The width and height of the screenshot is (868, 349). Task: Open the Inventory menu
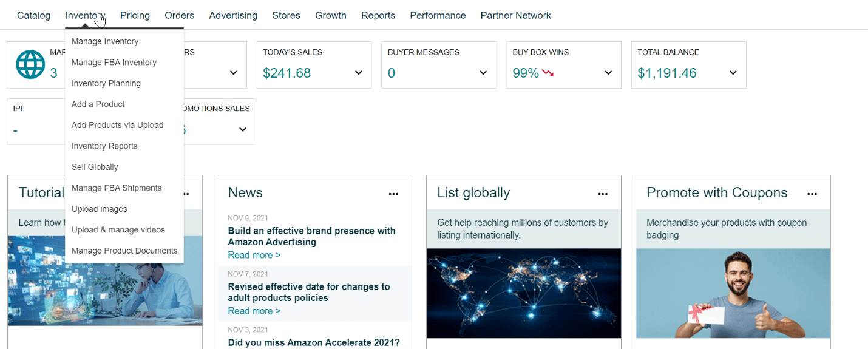pyautogui.click(x=86, y=15)
